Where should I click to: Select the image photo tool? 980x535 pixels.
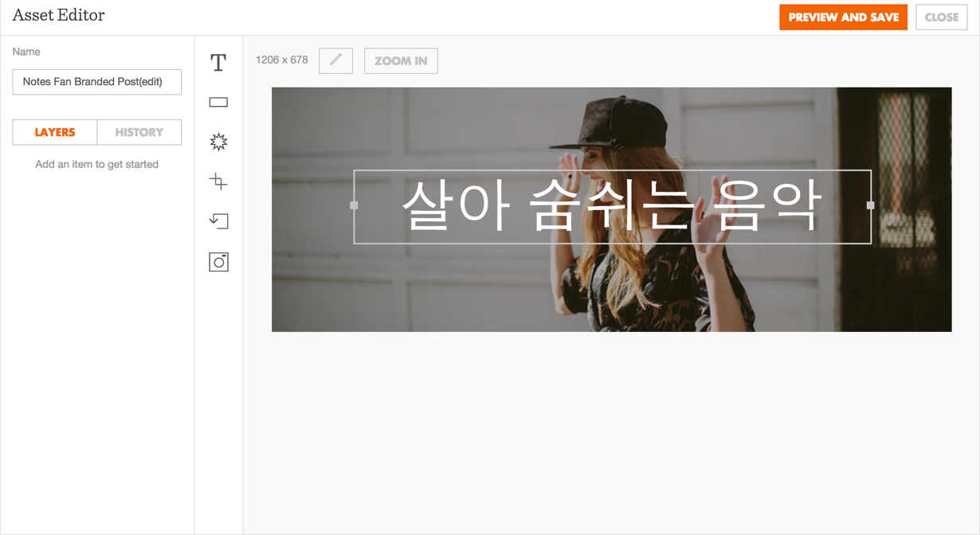coord(218,262)
